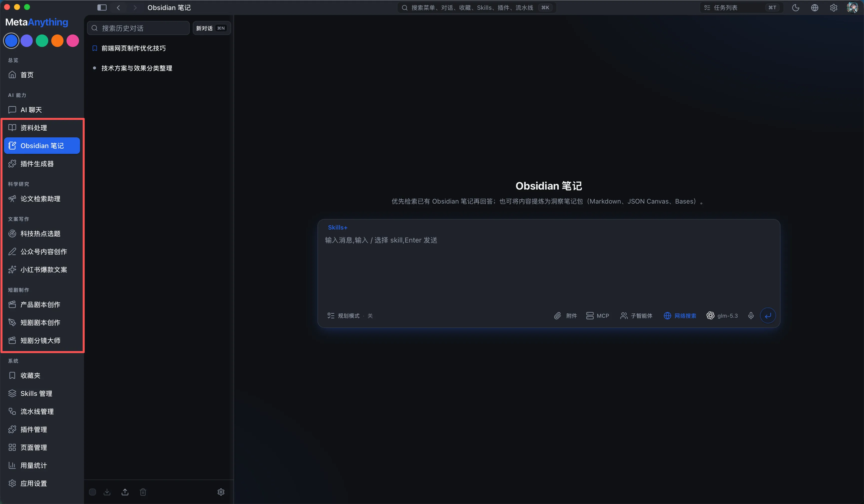864x504 pixels.
Task: Open 短剧分镜大师 entry
Action: tap(42, 341)
